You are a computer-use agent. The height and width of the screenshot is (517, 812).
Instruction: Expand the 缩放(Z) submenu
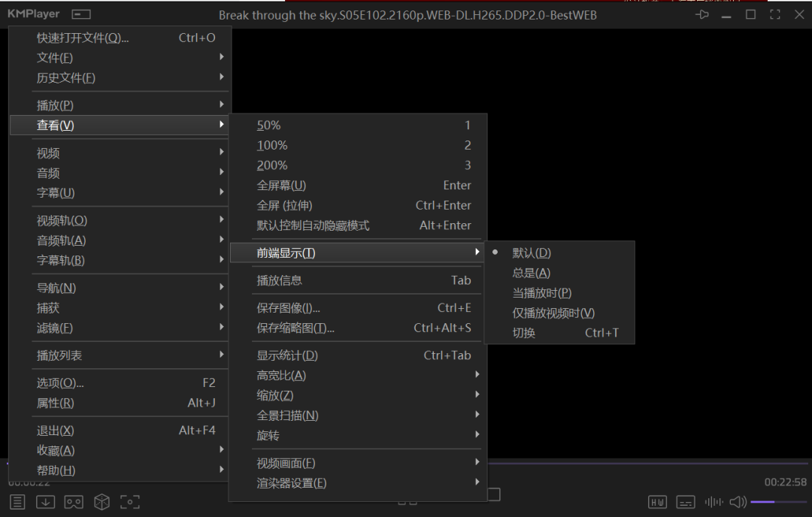click(358, 395)
